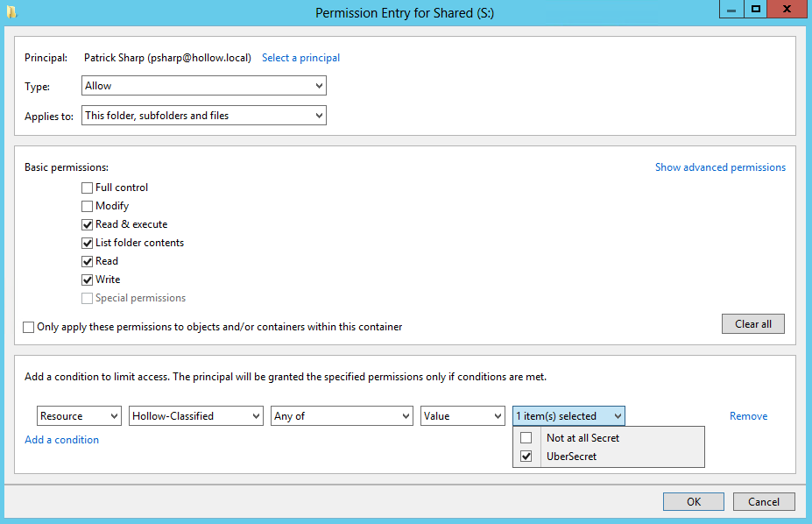Open the Type dropdown set to Allow
Viewport: 812px width, 524px height.
pos(203,86)
